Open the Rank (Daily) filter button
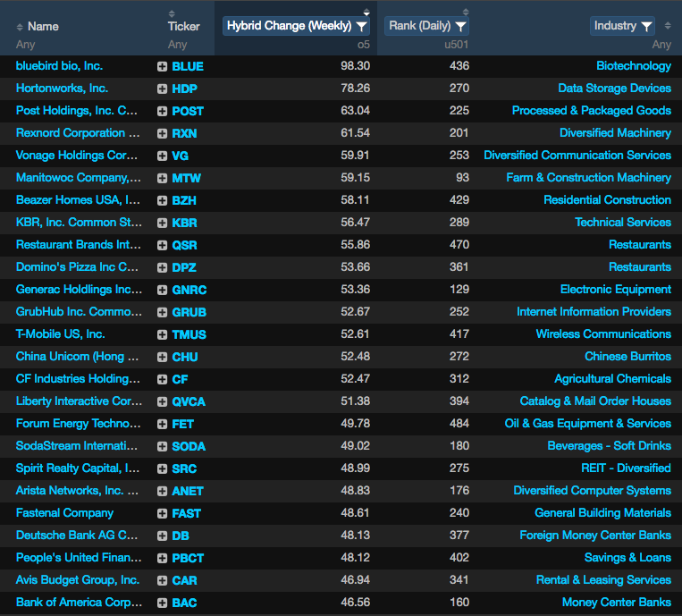This screenshot has width=682, height=616. pyautogui.click(x=426, y=26)
